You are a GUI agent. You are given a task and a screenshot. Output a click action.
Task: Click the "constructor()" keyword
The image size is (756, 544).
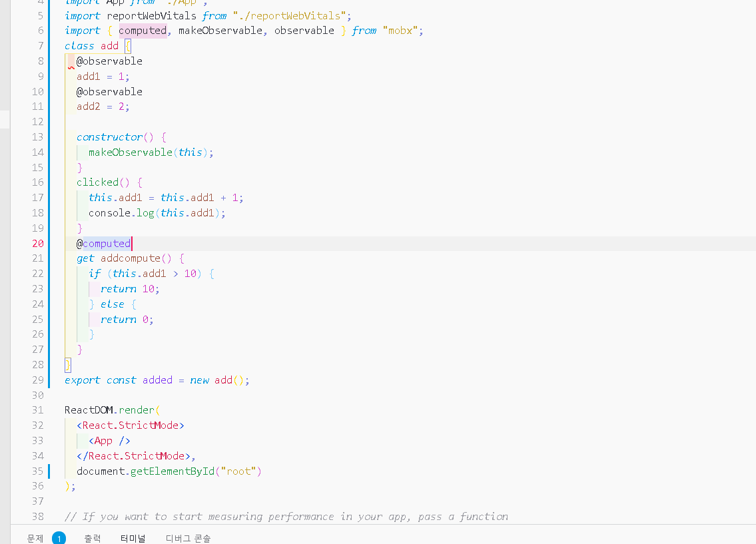(x=115, y=137)
